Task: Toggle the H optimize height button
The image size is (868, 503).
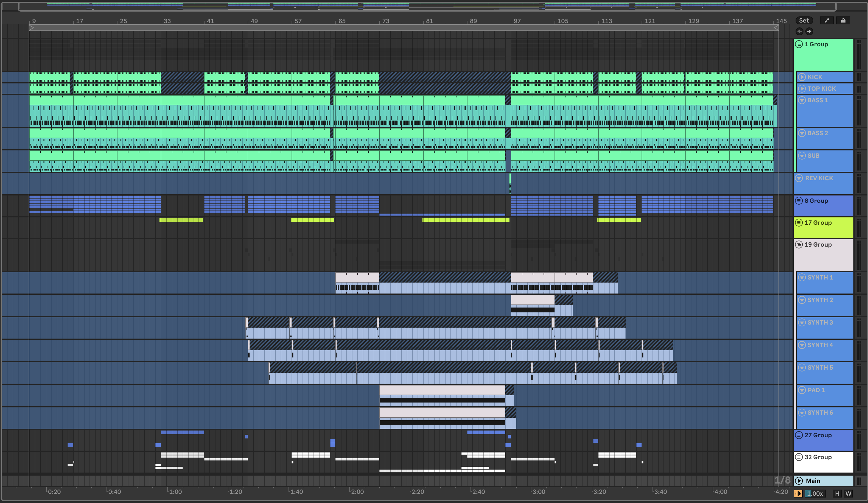Action: pos(837,493)
